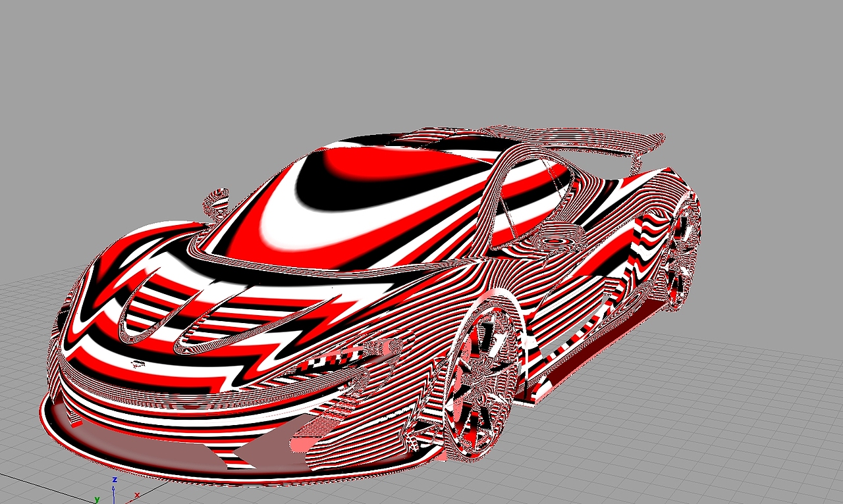Click the green Y axis label
This screenshot has width=843, height=504.
coord(97,500)
